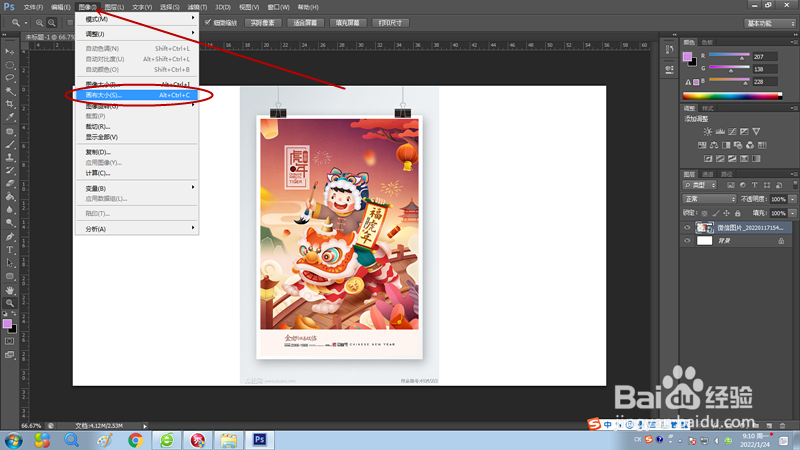Viewport: 800px width, 450px height.
Task: Select the Move tool
Action: point(10,52)
